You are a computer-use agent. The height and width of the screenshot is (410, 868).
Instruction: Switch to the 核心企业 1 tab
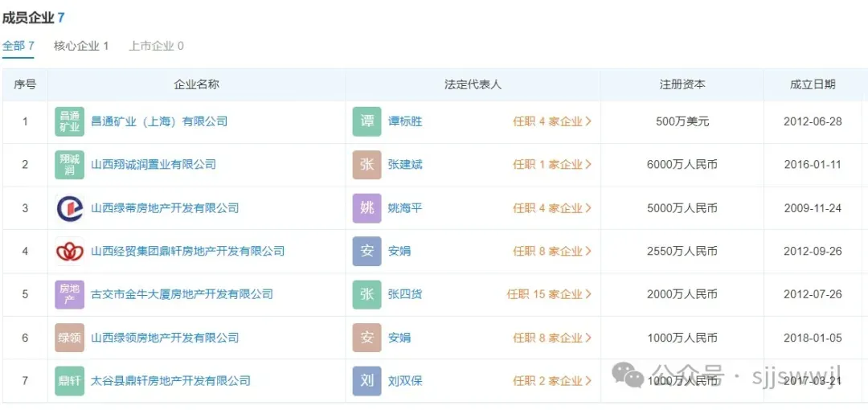click(81, 46)
